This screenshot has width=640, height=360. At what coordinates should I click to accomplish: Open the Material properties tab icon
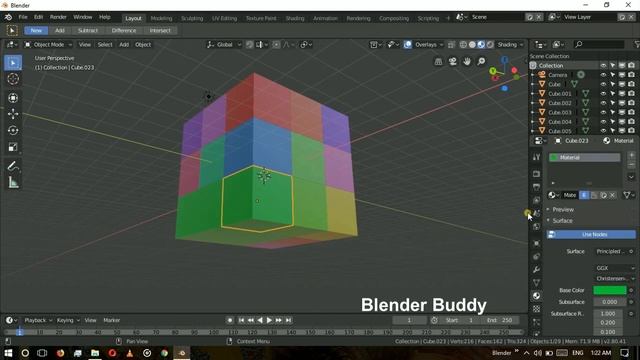tap(537, 296)
